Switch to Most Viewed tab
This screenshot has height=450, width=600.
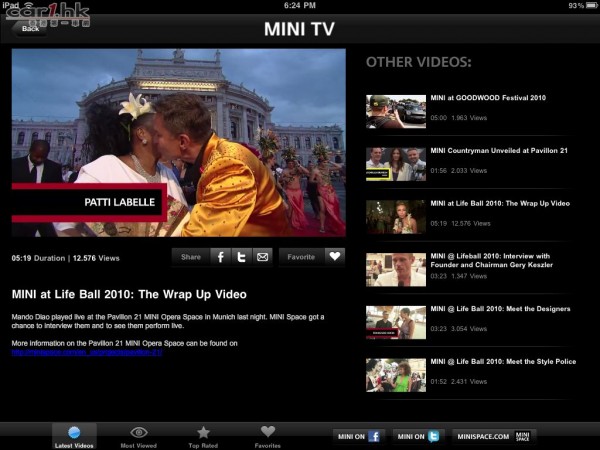tap(139, 437)
